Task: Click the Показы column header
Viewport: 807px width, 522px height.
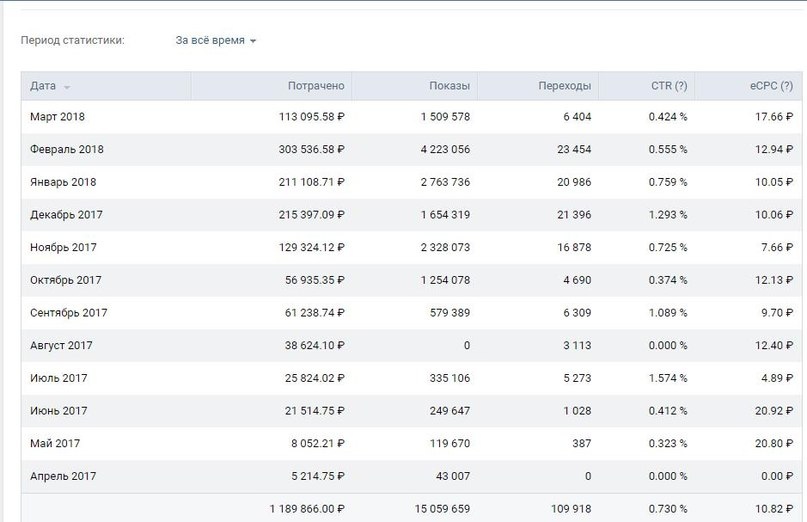Action: pyautogui.click(x=449, y=86)
